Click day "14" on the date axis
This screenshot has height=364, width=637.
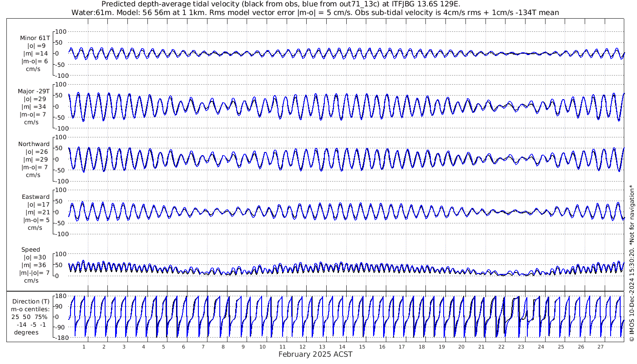click(x=342, y=347)
